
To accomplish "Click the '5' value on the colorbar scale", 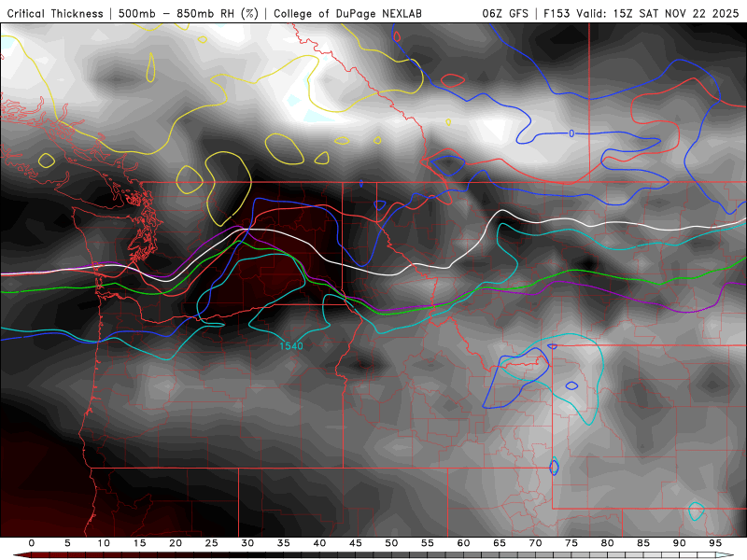I will [x=67, y=543].
